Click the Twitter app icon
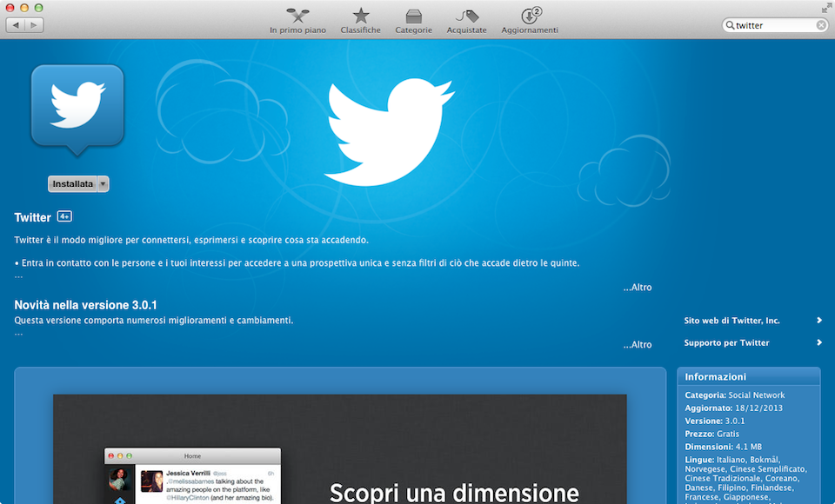Image resolution: width=835 pixels, height=504 pixels. tap(77, 110)
